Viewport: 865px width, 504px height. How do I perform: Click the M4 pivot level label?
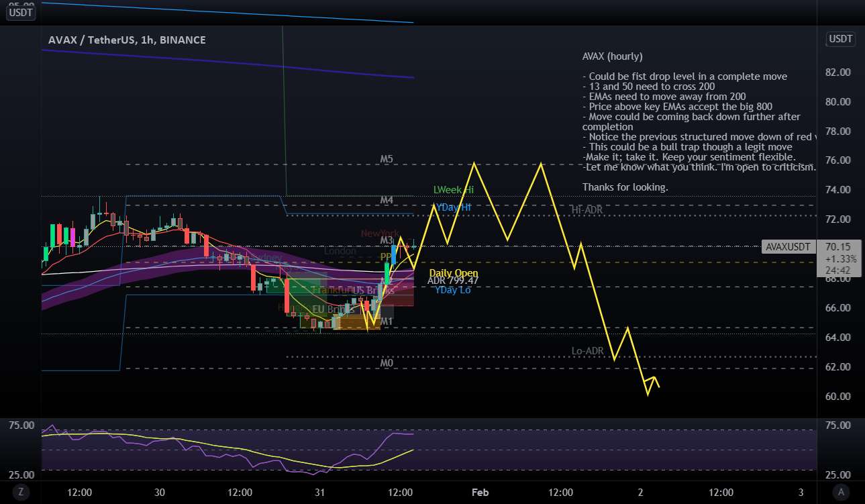(386, 200)
